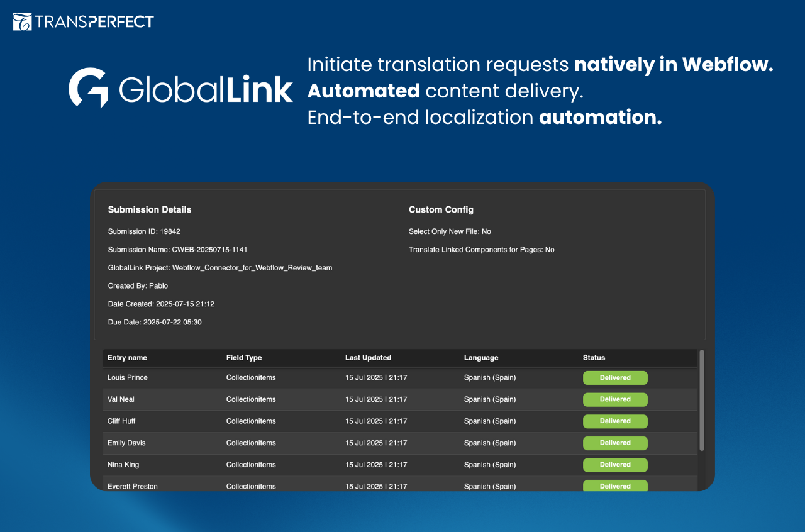Click the Status column header
Image resolution: width=805 pixels, height=532 pixels.
[x=594, y=358]
